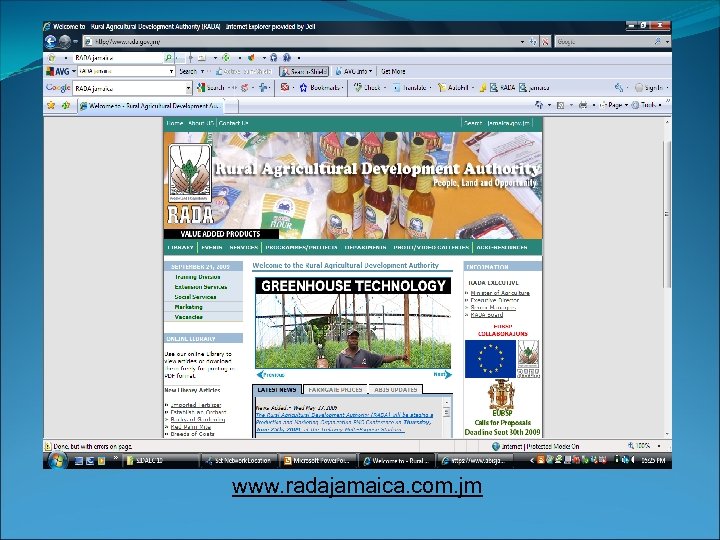Click Vacancies in the left sidebar

[188, 317]
